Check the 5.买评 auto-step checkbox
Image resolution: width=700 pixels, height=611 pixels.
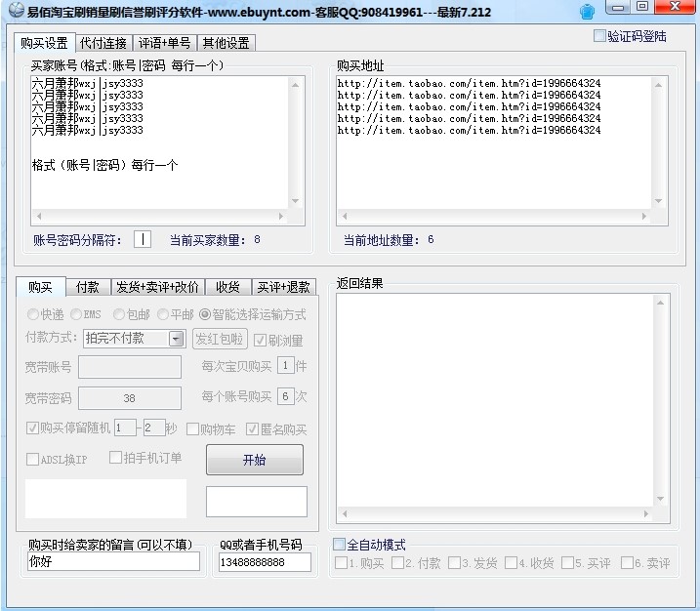[x=567, y=563]
